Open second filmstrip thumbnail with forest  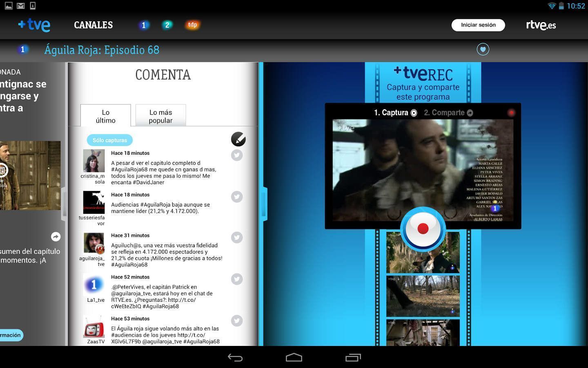point(423,296)
